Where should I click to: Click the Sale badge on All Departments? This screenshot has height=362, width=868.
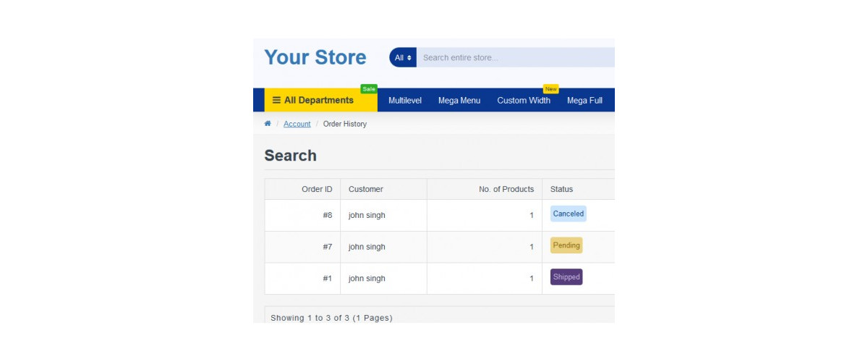369,89
